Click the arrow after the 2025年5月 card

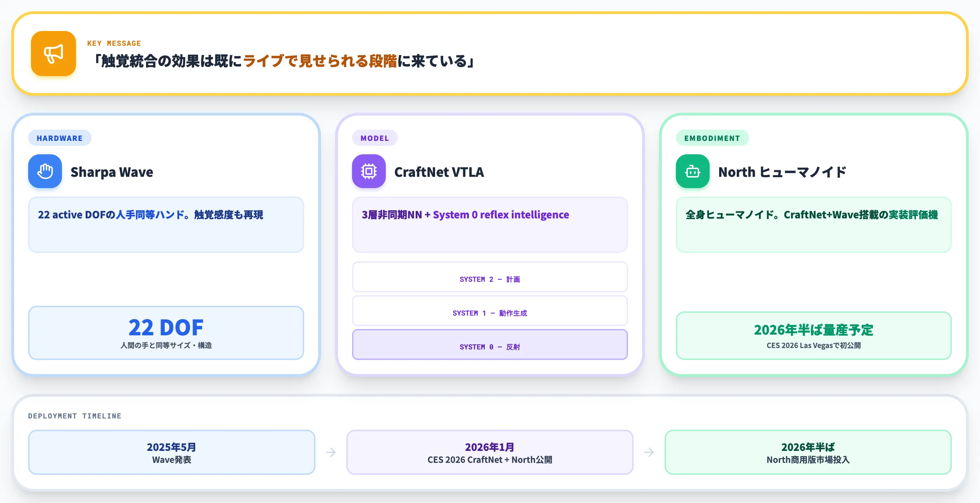point(331,452)
